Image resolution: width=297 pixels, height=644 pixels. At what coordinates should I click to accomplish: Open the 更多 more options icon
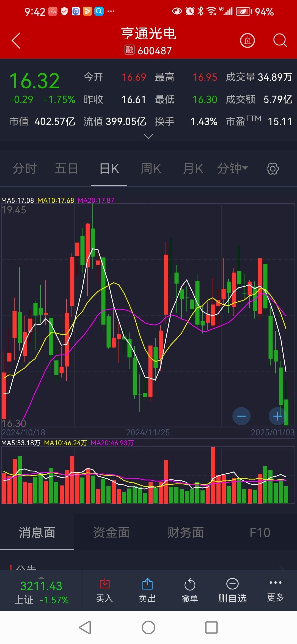click(x=276, y=582)
